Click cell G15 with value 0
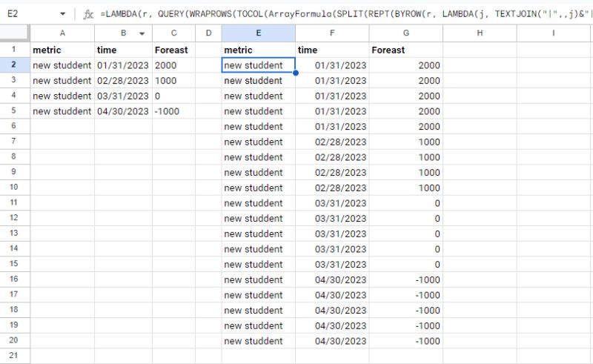Viewport: 593px width, 364px height. (405, 265)
